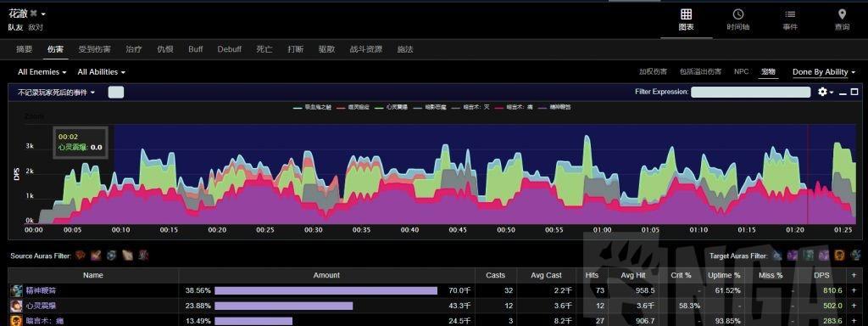Select the fourth Target Auras Filter icon
This screenshot has width=868, height=326.
click(x=824, y=256)
